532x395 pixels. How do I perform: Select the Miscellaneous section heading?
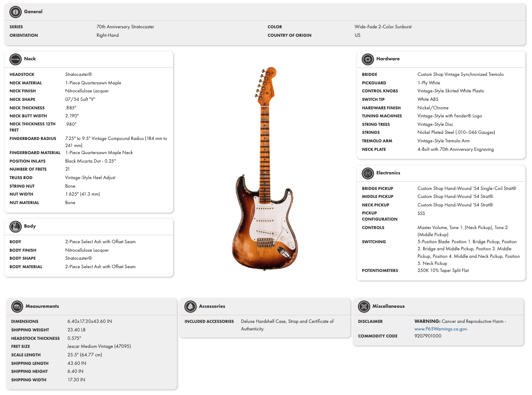coord(389,306)
